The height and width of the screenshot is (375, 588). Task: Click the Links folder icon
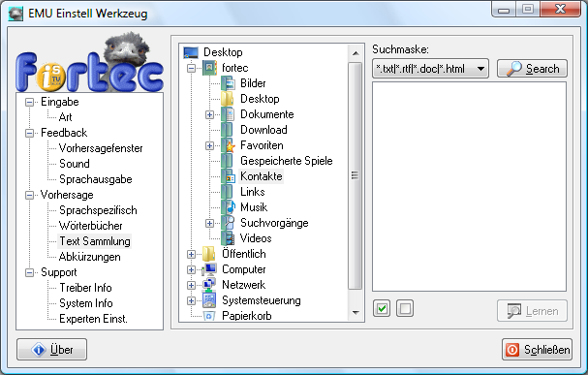(228, 192)
